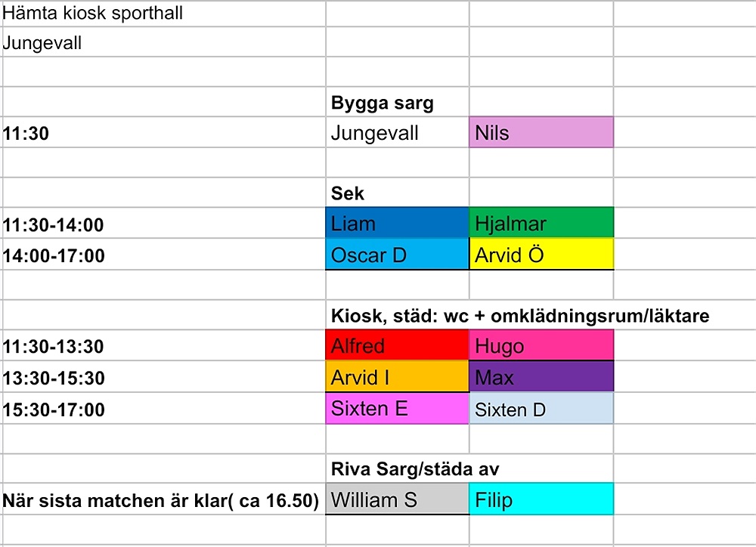Select the pale blue Sixten D cell
The height and width of the screenshot is (547, 756).
(x=541, y=409)
